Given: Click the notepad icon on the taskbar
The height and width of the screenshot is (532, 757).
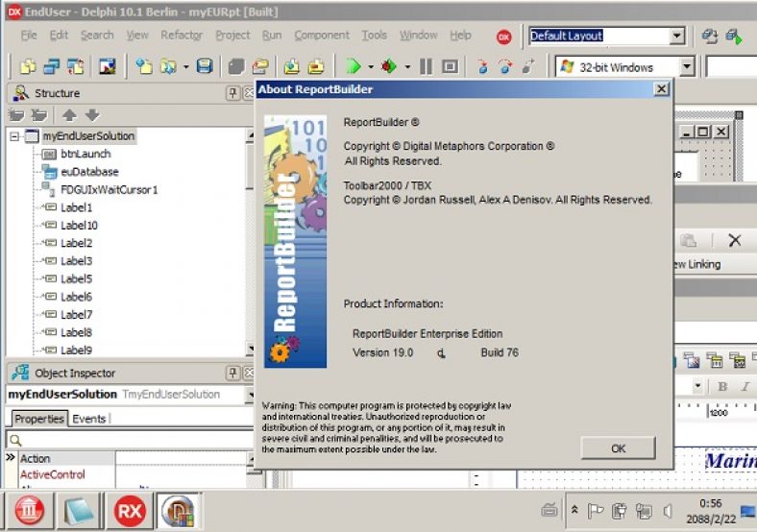Looking at the screenshot, I should click(x=79, y=511).
